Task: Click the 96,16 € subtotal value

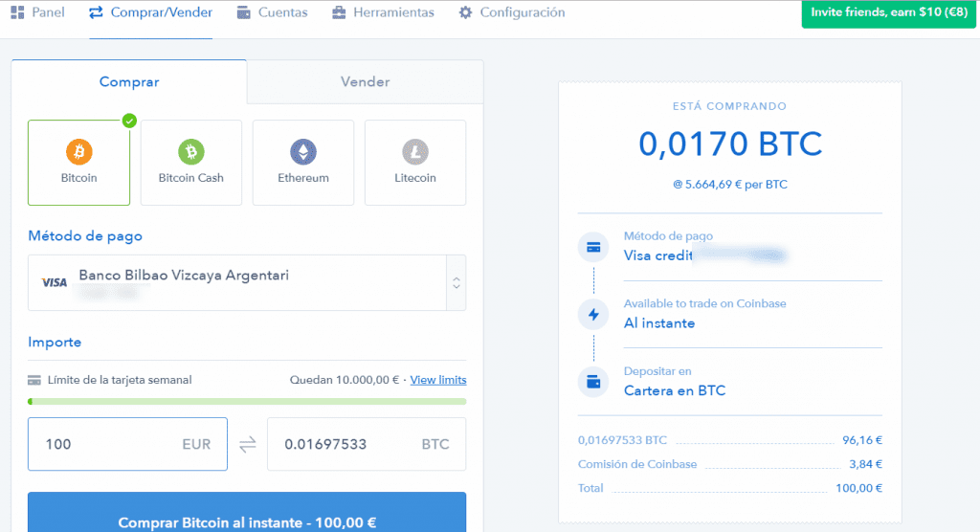Action: (x=862, y=440)
